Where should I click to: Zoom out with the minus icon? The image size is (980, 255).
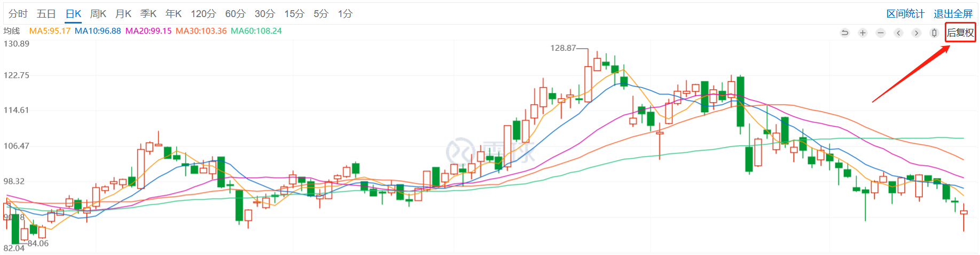coord(881,33)
